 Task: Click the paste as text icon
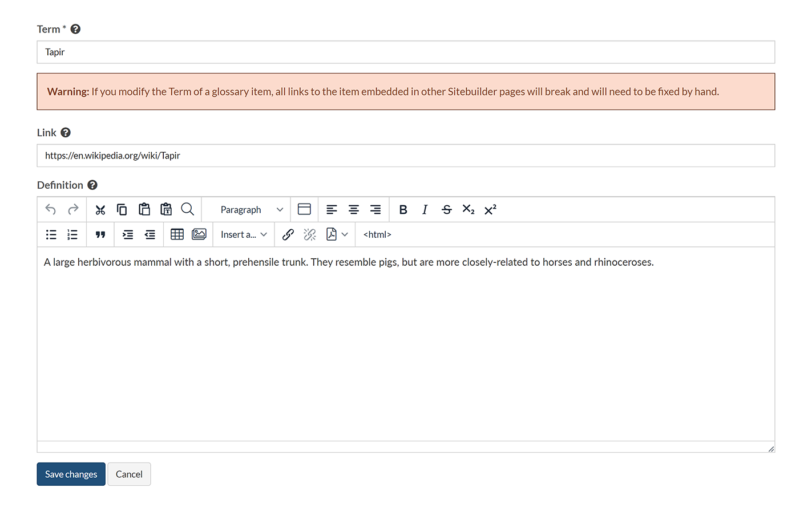pos(166,210)
